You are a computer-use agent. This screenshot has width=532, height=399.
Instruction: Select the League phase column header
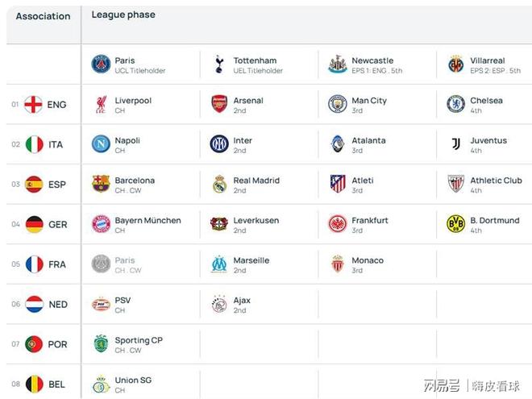click(123, 15)
